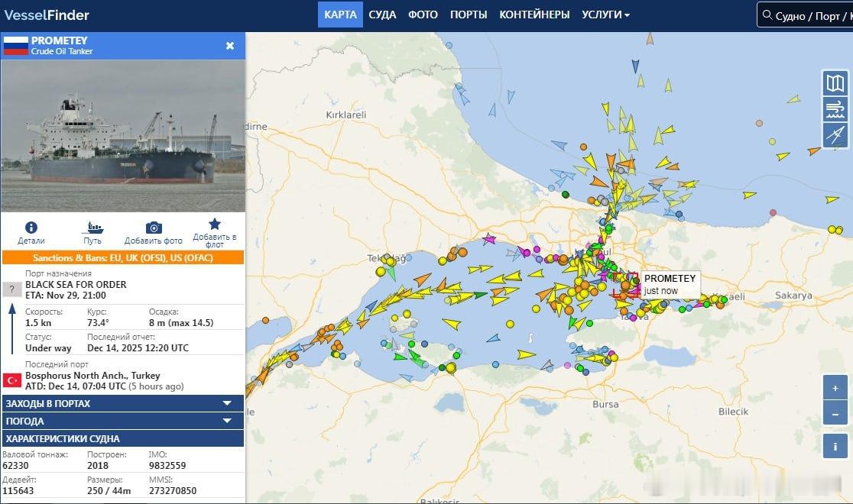Go to ПОРТЫ menu item

[469, 15]
